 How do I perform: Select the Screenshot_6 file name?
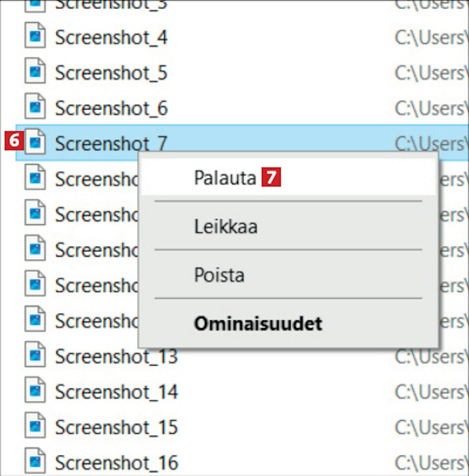click(111, 108)
